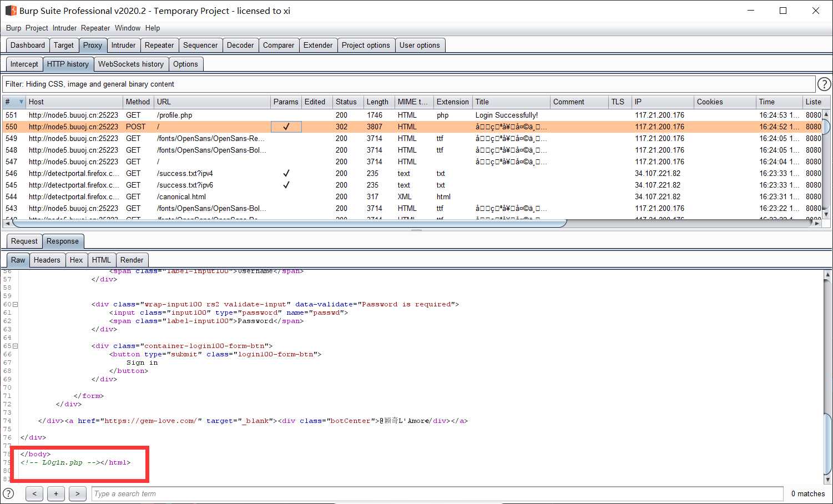
Task: Select request 551 to /profile.php
Action: 413,115
